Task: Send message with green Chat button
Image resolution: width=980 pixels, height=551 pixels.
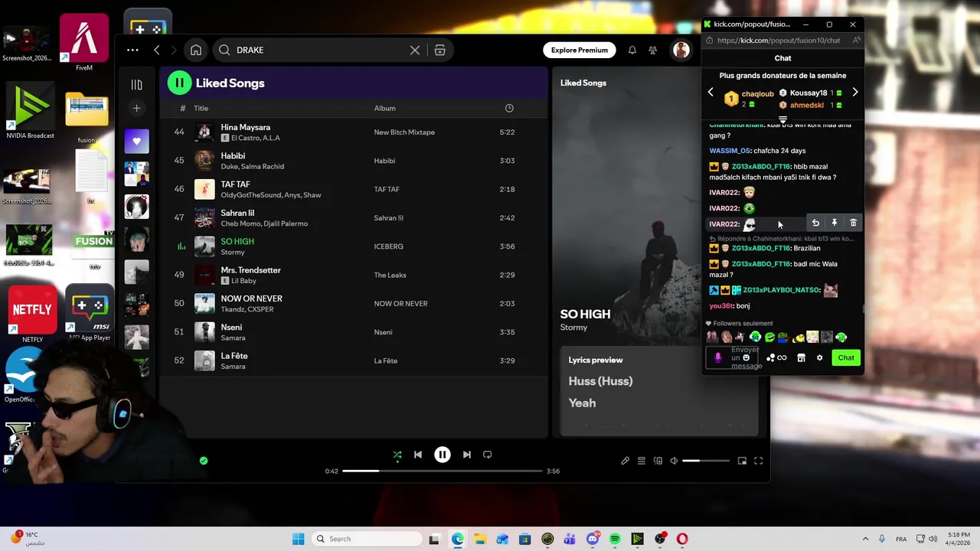Action: (846, 357)
